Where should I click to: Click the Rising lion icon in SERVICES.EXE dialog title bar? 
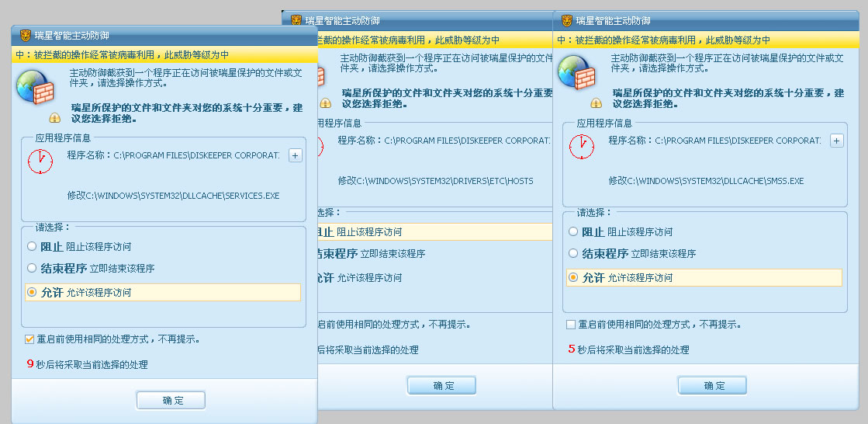[x=26, y=36]
